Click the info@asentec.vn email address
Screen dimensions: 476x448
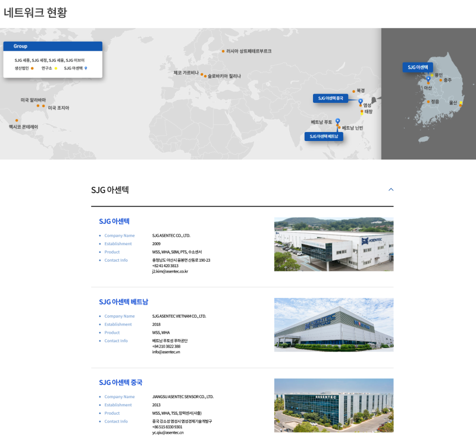tap(166, 352)
